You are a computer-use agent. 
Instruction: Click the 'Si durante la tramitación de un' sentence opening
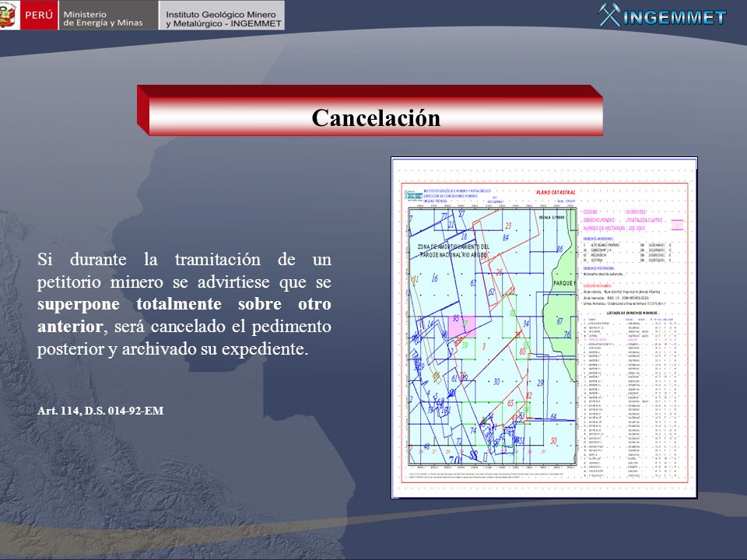tap(184, 260)
